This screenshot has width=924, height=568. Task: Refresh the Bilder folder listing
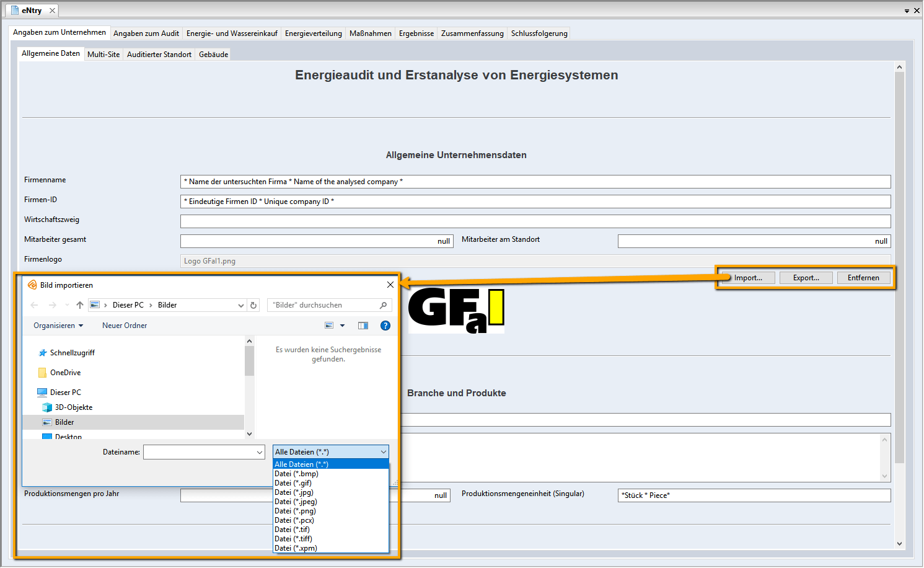tap(253, 305)
